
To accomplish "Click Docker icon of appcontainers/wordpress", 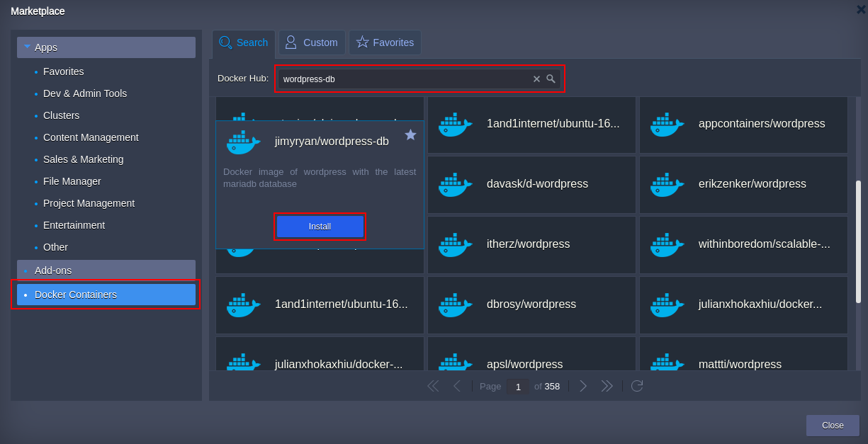I will pos(667,124).
